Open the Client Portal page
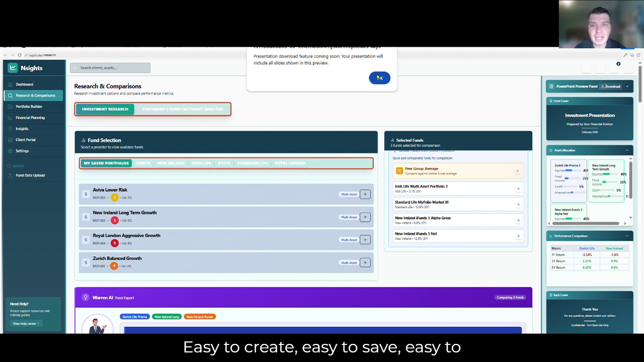Image resolution: width=644 pixels, height=362 pixels. click(25, 140)
